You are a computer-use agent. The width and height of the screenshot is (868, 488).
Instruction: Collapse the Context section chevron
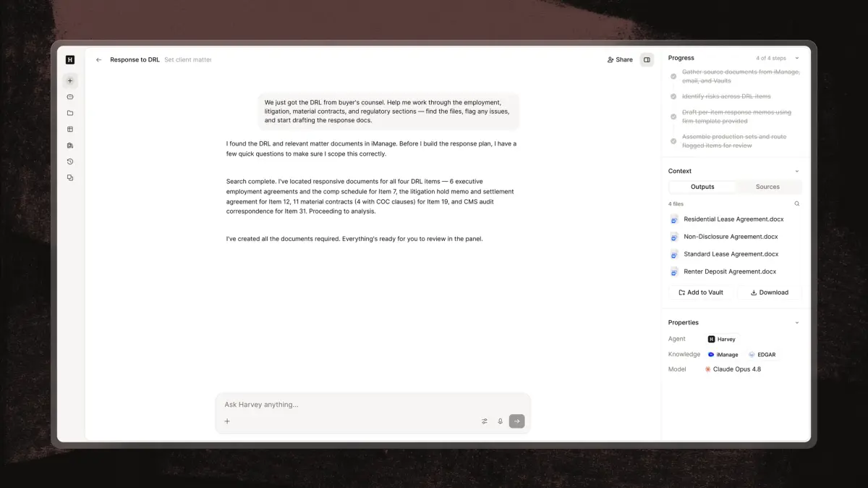[797, 172]
